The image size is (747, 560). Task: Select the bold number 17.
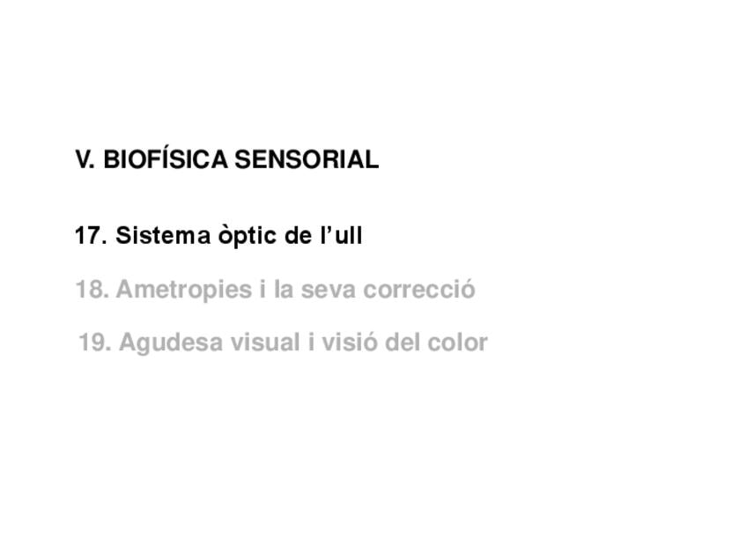coord(91,236)
